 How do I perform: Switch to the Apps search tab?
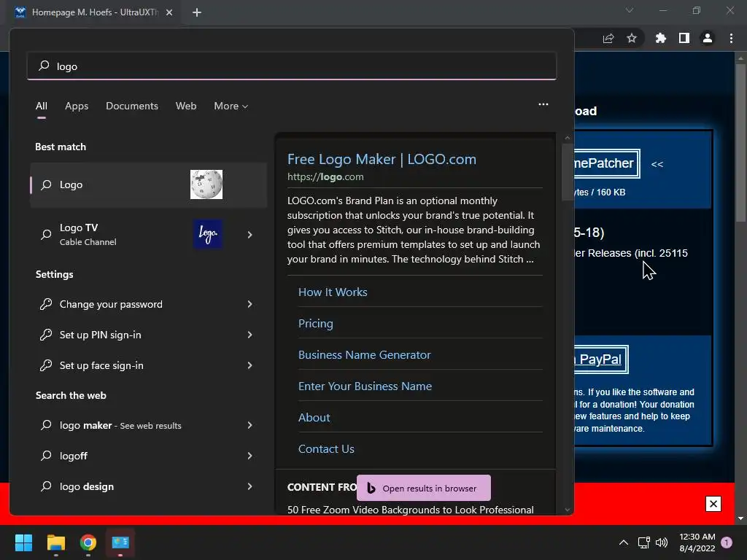pos(77,106)
